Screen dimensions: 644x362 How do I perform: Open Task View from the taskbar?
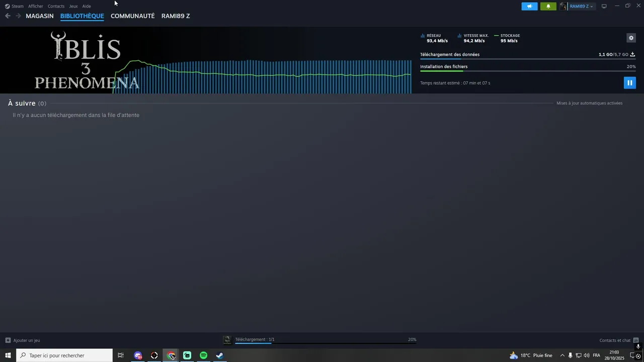[x=121, y=355]
